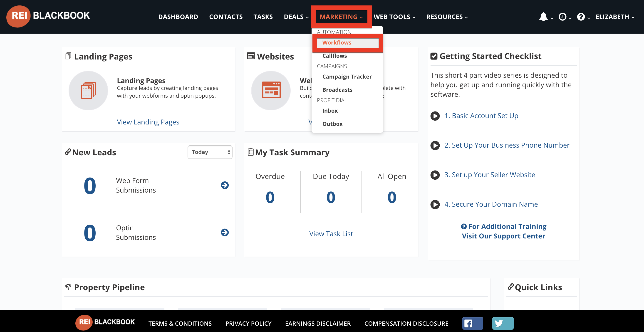Click the Websites header icon
This screenshot has height=332, width=644.
pos(251,55)
